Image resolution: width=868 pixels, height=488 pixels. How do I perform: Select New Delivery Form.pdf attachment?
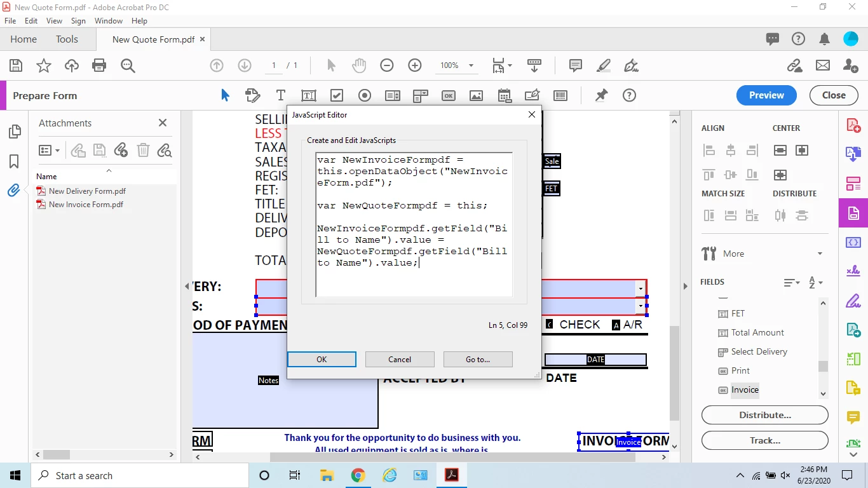click(87, 191)
